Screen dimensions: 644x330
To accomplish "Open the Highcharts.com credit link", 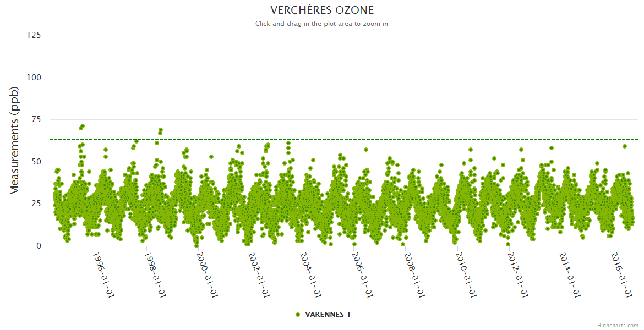I will [618, 325].
